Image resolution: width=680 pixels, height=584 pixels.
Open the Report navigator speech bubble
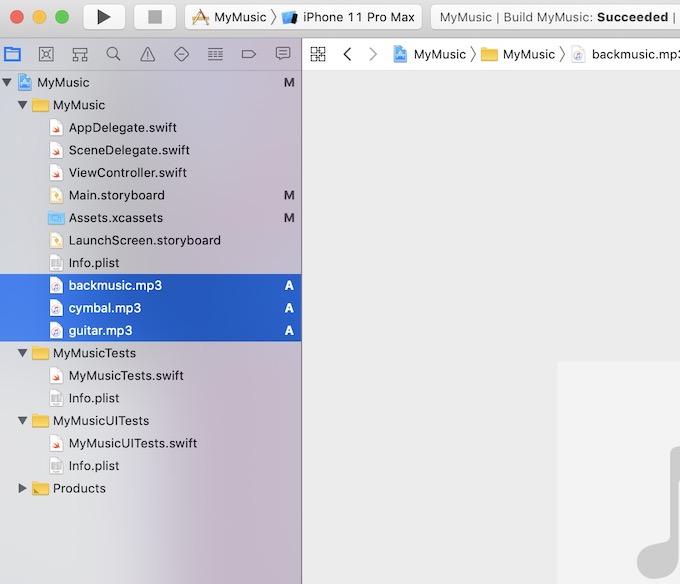(283, 54)
